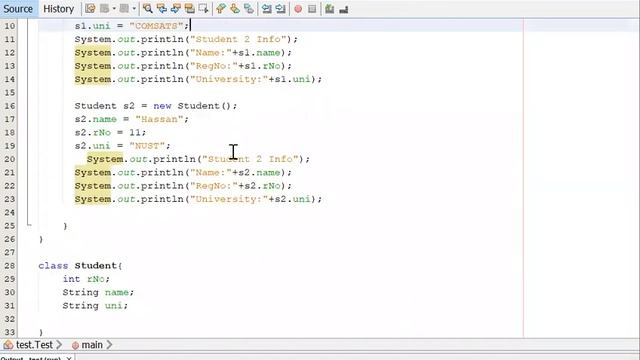Click "Hassan" string on line 17
The width and height of the screenshot is (640, 360).
159,119
